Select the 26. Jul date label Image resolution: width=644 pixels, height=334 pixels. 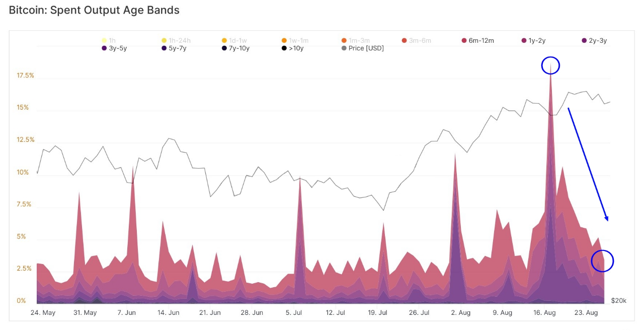pos(419,312)
